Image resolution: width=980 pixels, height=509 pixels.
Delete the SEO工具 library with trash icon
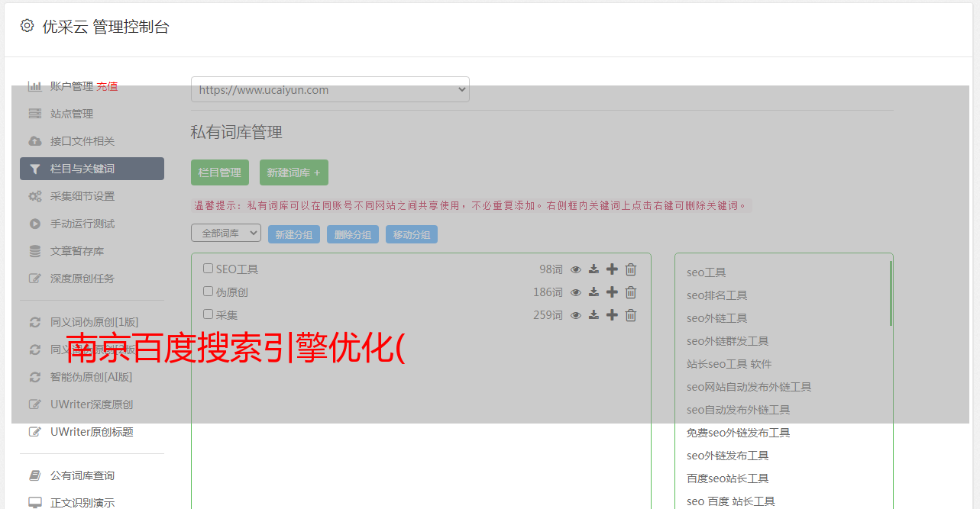(631, 269)
